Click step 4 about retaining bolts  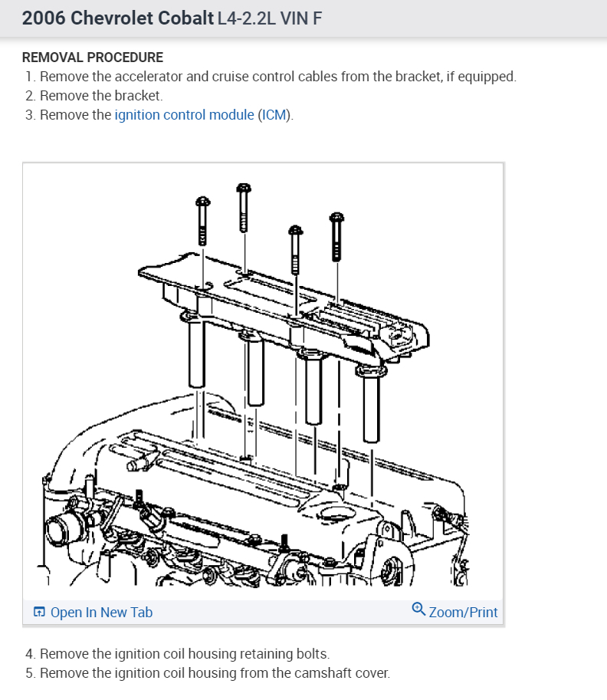coord(178,654)
